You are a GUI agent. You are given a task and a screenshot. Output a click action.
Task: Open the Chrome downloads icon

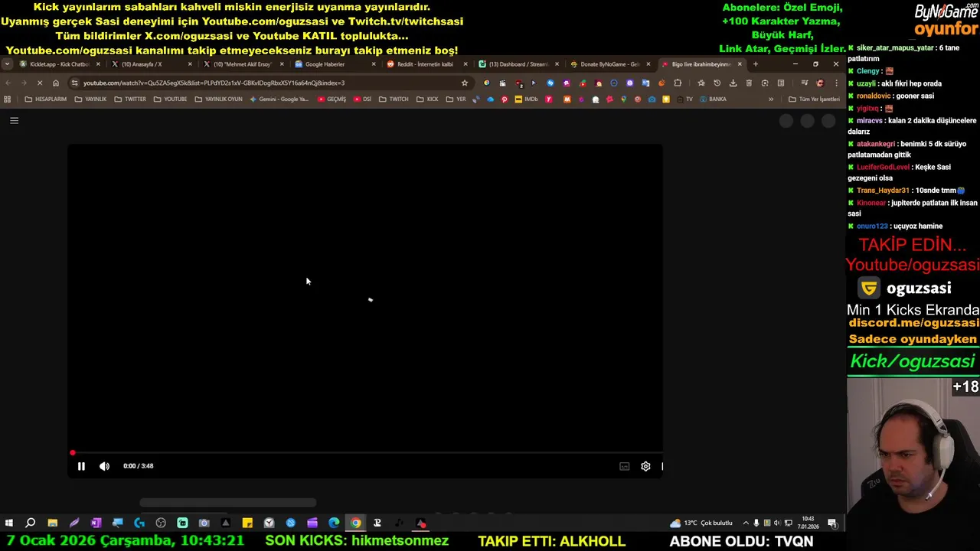click(x=733, y=83)
